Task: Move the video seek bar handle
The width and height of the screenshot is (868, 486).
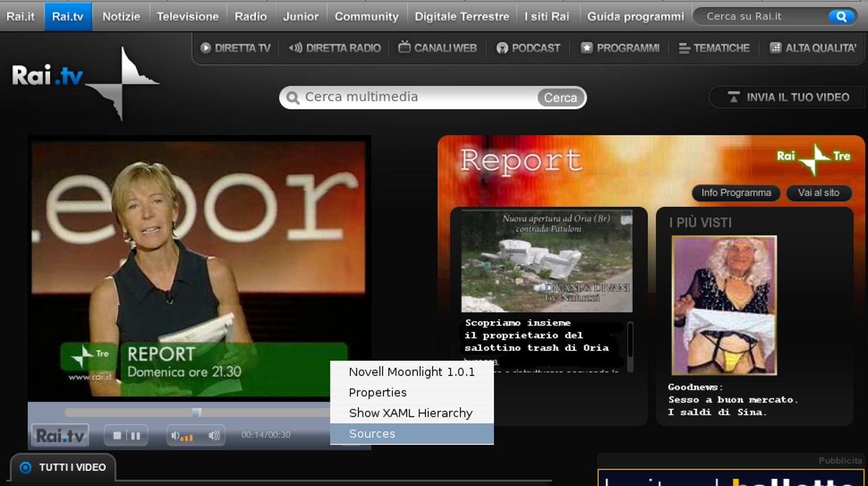Action: tap(196, 412)
